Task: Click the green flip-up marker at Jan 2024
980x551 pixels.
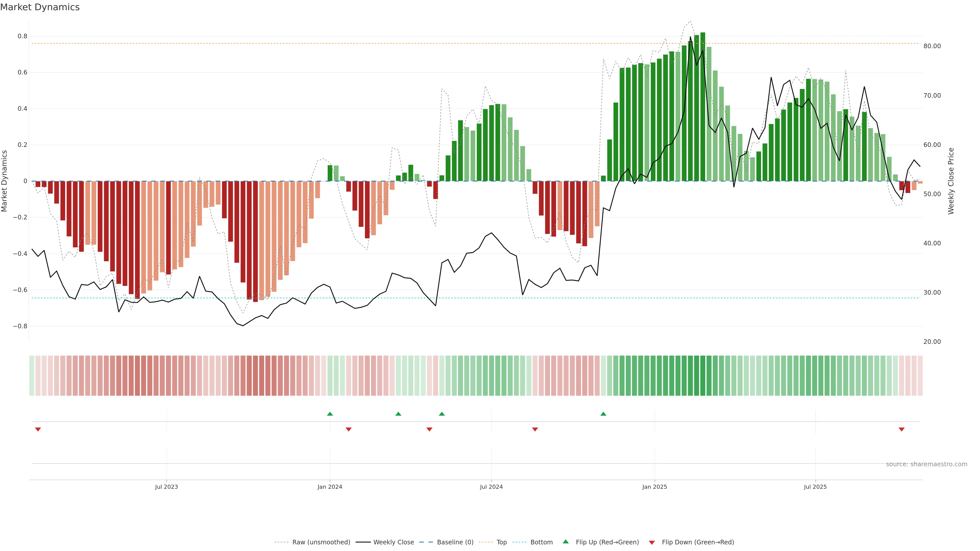Action: pos(330,414)
